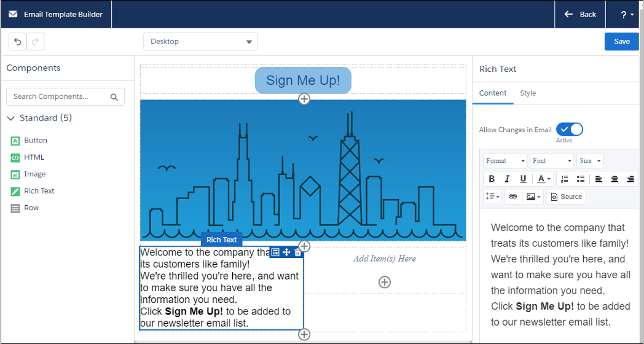The height and width of the screenshot is (344, 644).
Task: Select the Row component
Action: tap(25, 208)
